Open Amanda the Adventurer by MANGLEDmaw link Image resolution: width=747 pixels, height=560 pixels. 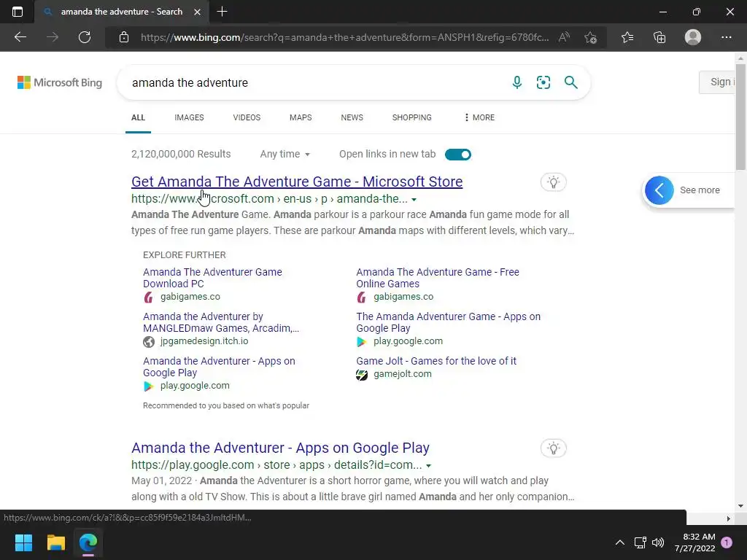click(x=221, y=322)
